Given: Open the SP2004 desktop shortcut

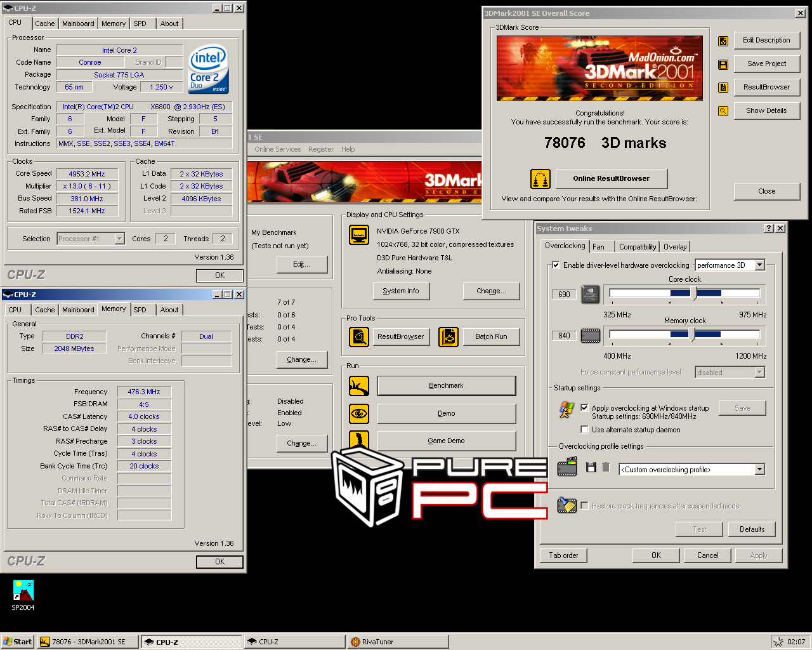Looking at the screenshot, I should 23,595.
